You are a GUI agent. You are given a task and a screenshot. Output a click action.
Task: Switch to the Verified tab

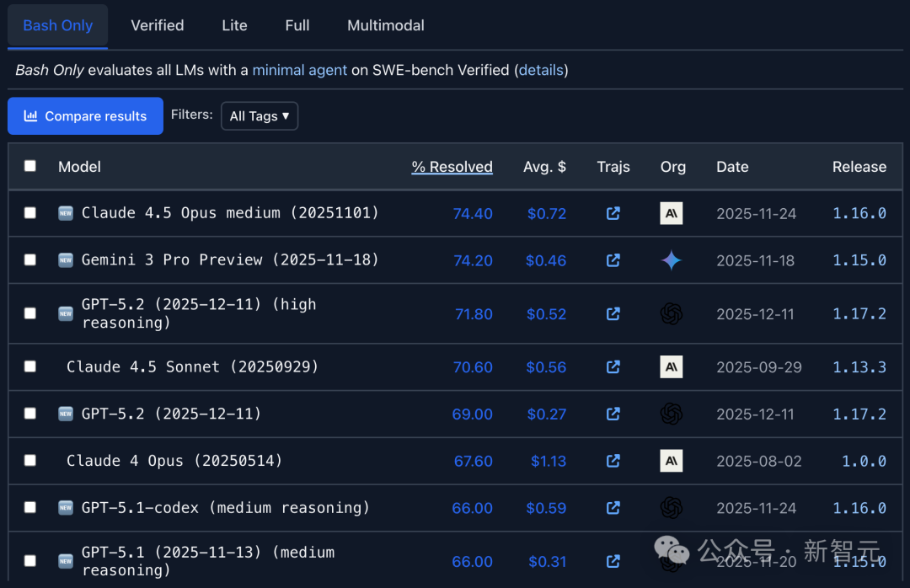(x=158, y=25)
